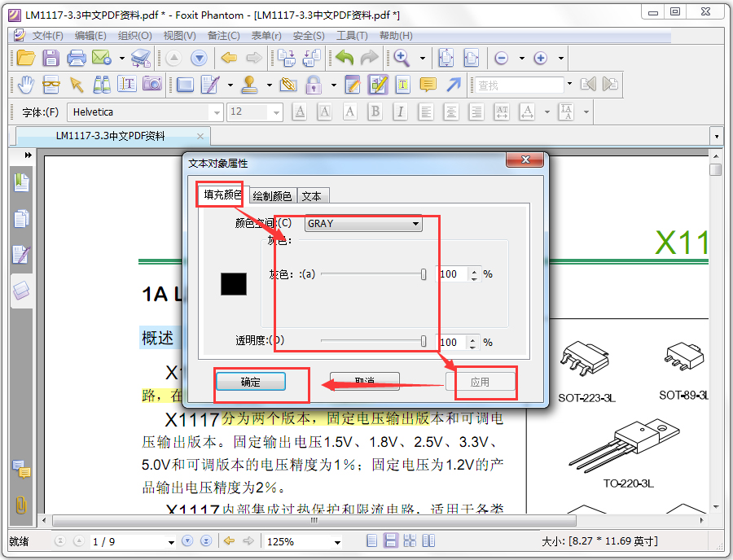Open the Helvetica font dropdown
This screenshot has width=733, height=560.
point(217,112)
